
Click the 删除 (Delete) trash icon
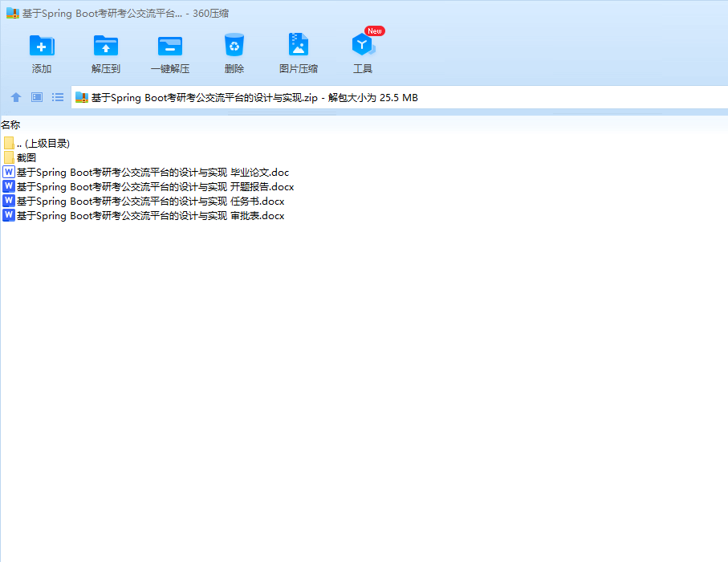click(234, 45)
